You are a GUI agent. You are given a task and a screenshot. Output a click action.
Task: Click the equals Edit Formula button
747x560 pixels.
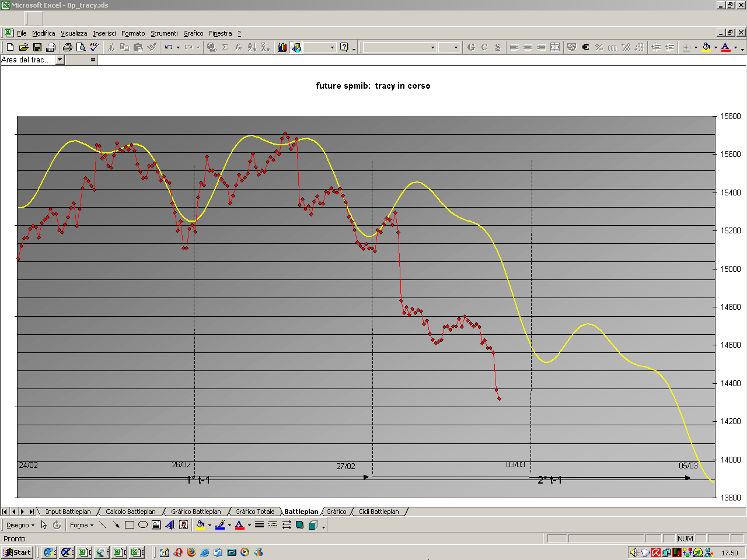[x=93, y=60]
